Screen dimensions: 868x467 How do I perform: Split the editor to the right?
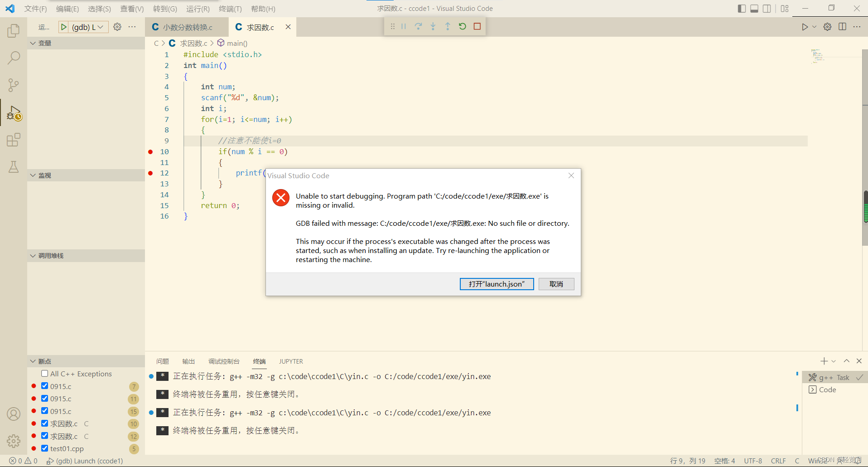(x=842, y=27)
